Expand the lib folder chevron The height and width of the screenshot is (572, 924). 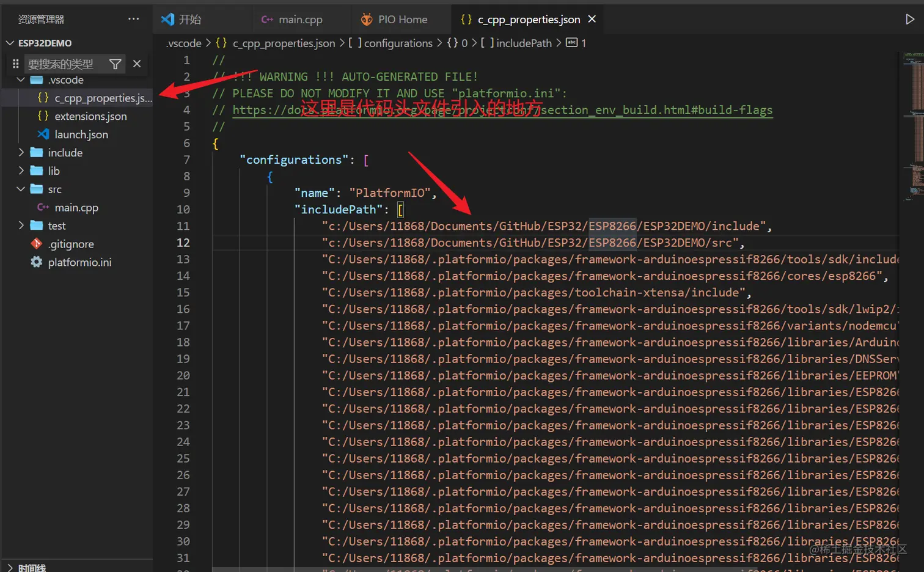pyautogui.click(x=21, y=170)
